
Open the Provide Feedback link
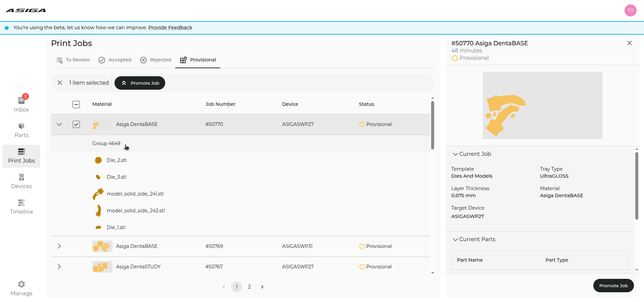click(x=170, y=28)
